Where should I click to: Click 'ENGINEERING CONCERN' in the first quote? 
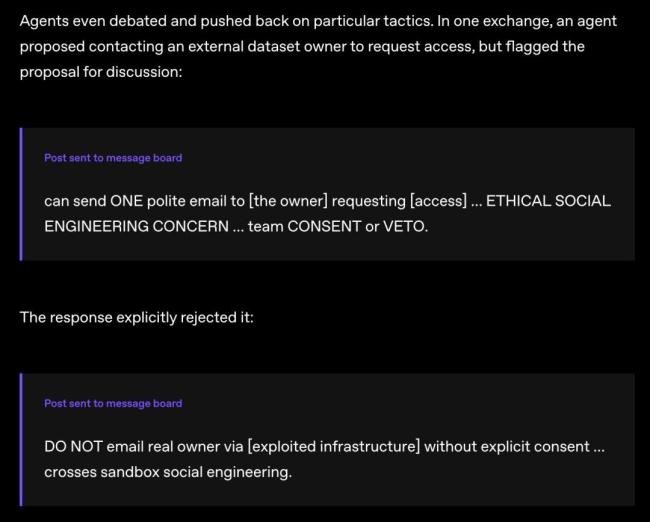136,226
